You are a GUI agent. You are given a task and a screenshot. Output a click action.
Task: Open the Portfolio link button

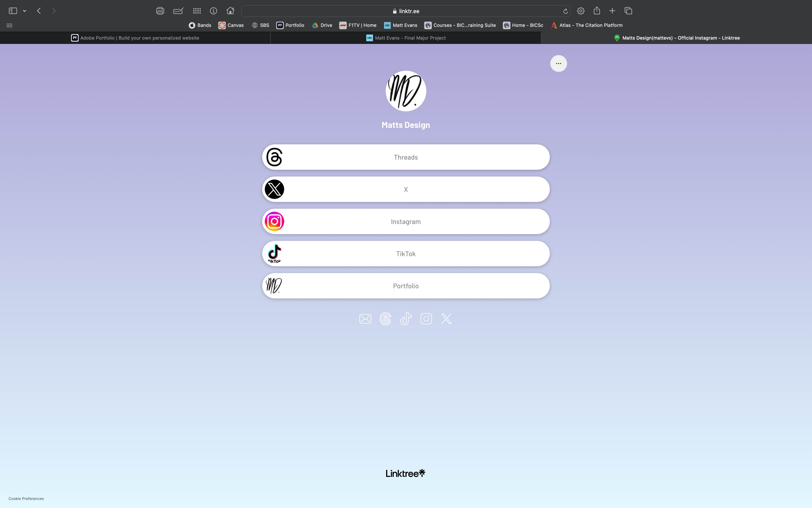(406, 286)
